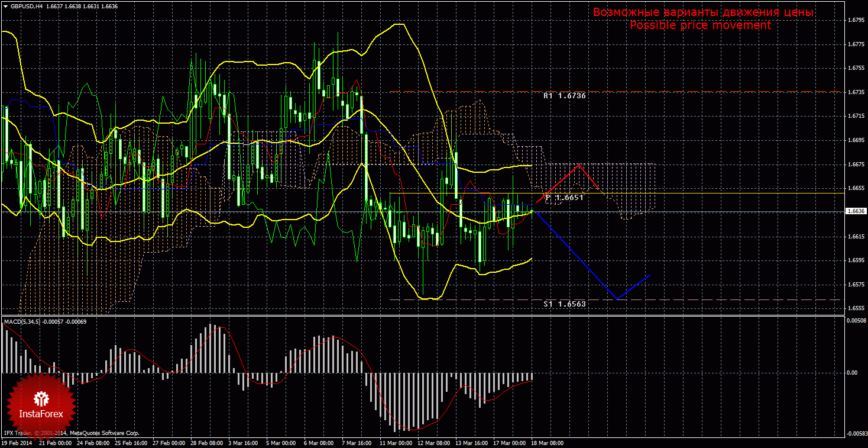
Task: Click the 1.6655 price axis label
Action: coord(855,188)
